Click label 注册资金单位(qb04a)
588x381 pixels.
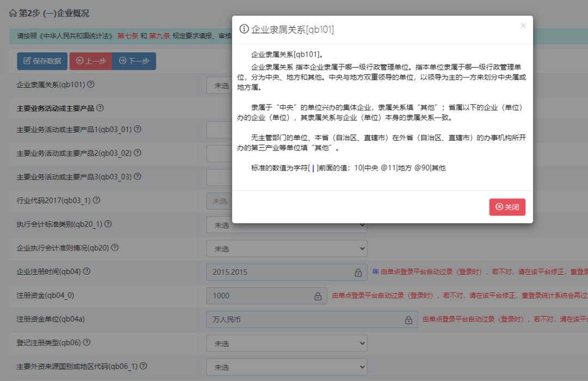coord(51,319)
